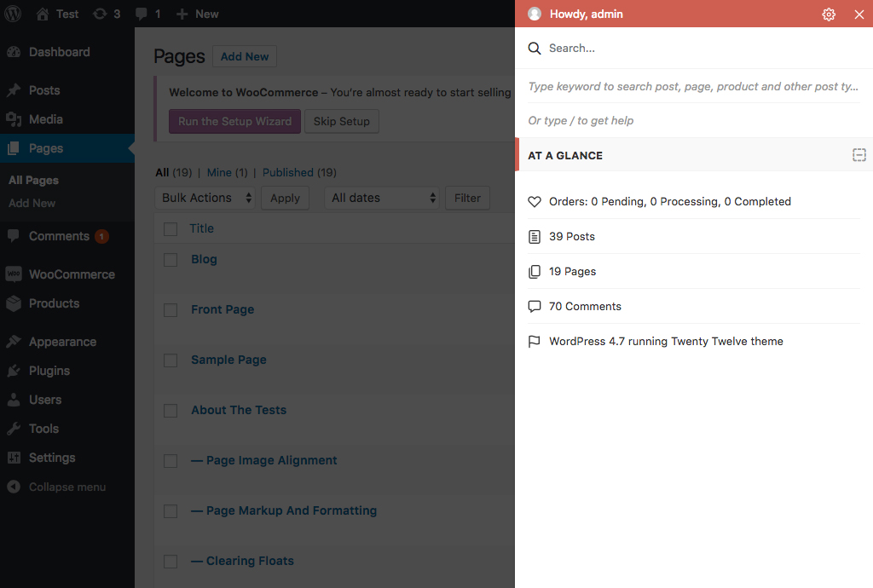873x588 pixels.
Task: Click the Run the Setup Wizard button
Action: pos(234,121)
